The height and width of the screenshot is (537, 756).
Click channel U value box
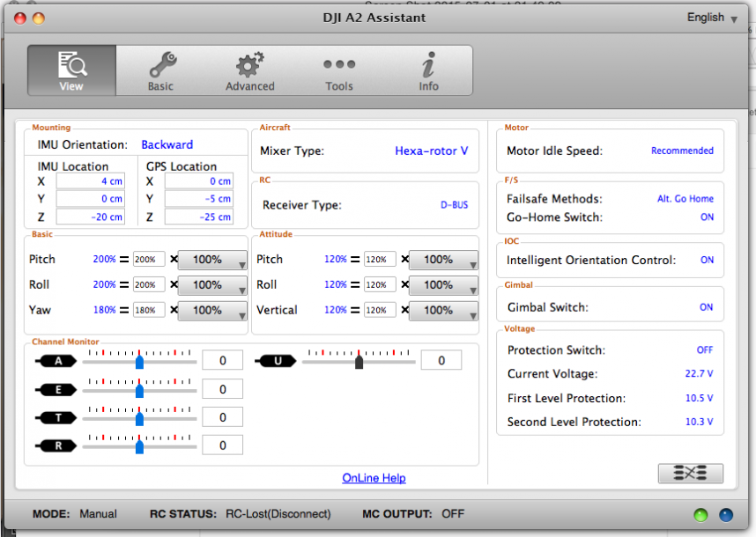(441, 360)
